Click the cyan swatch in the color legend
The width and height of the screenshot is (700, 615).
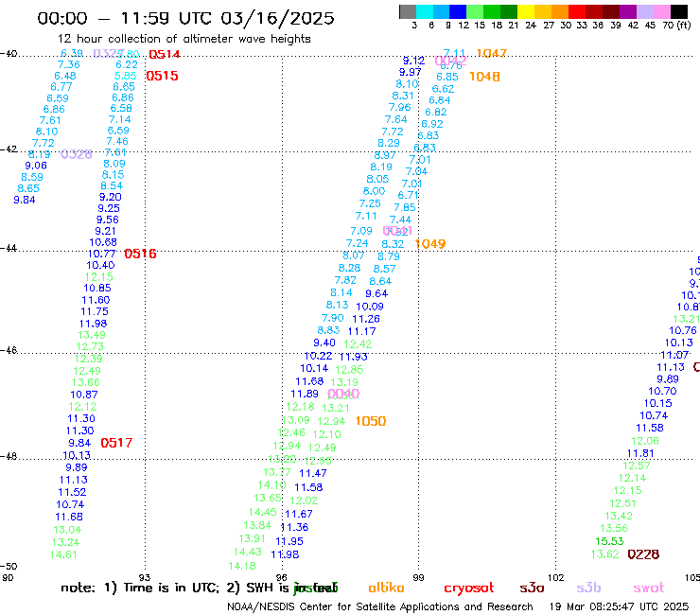click(425, 11)
